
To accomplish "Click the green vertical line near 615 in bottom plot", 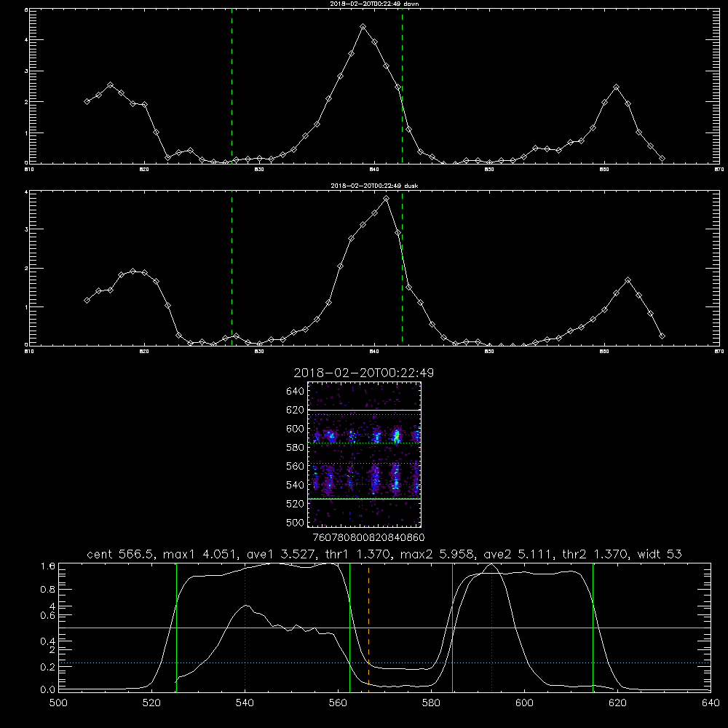I will 593,627.
